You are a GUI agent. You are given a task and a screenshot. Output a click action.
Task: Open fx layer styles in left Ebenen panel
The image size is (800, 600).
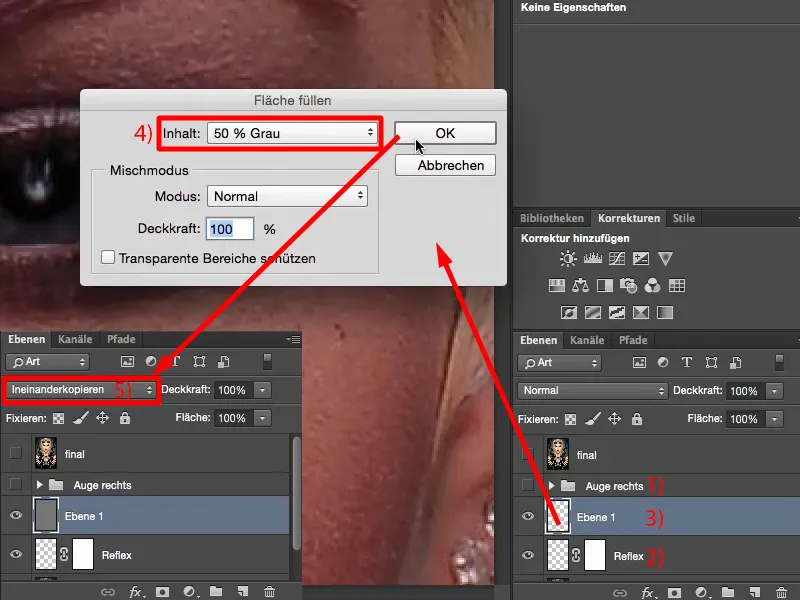pos(136,592)
